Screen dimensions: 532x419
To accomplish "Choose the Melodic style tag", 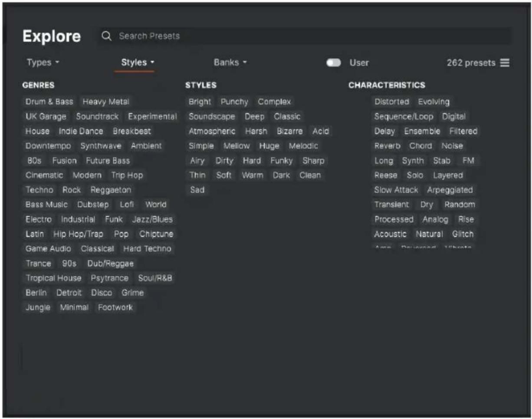I will [303, 146].
